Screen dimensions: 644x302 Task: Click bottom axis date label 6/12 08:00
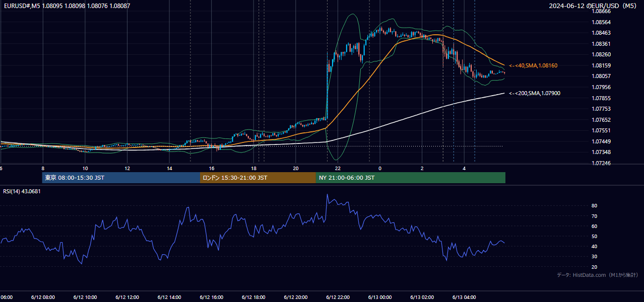[43, 297]
